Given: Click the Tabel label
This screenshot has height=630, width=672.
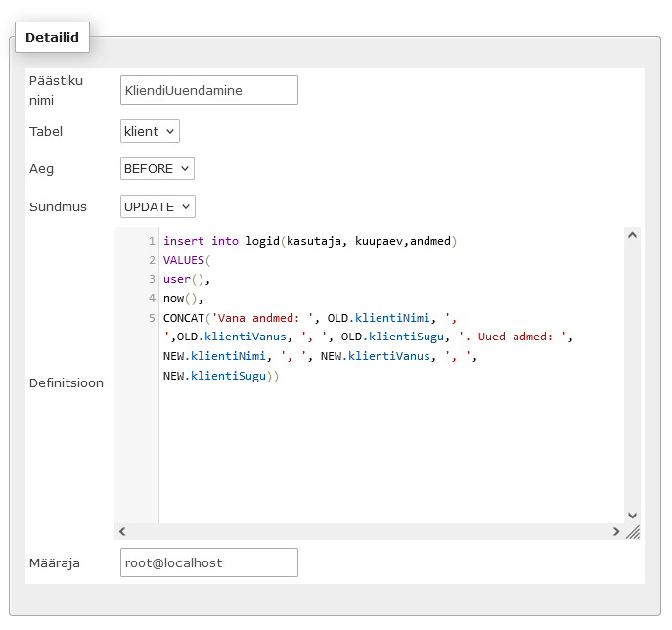Looking at the screenshot, I should [x=46, y=131].
